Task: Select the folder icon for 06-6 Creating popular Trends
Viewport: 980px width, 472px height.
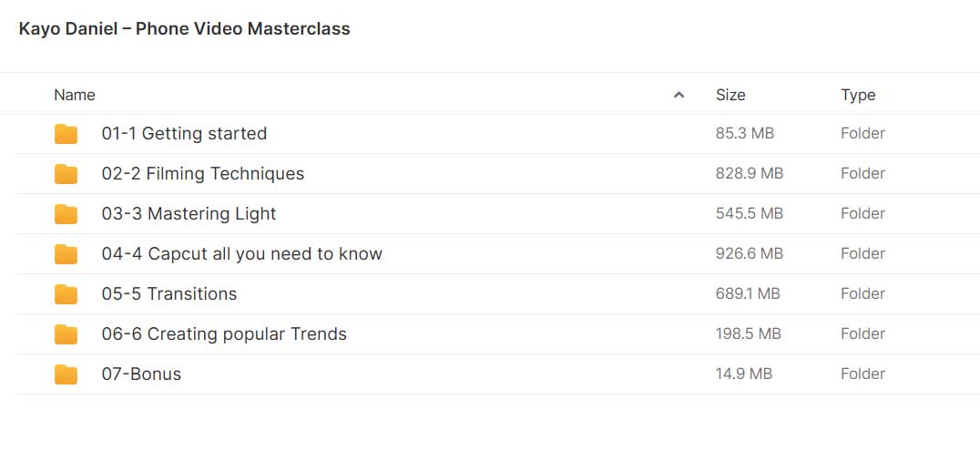Action: coord(66,333)
